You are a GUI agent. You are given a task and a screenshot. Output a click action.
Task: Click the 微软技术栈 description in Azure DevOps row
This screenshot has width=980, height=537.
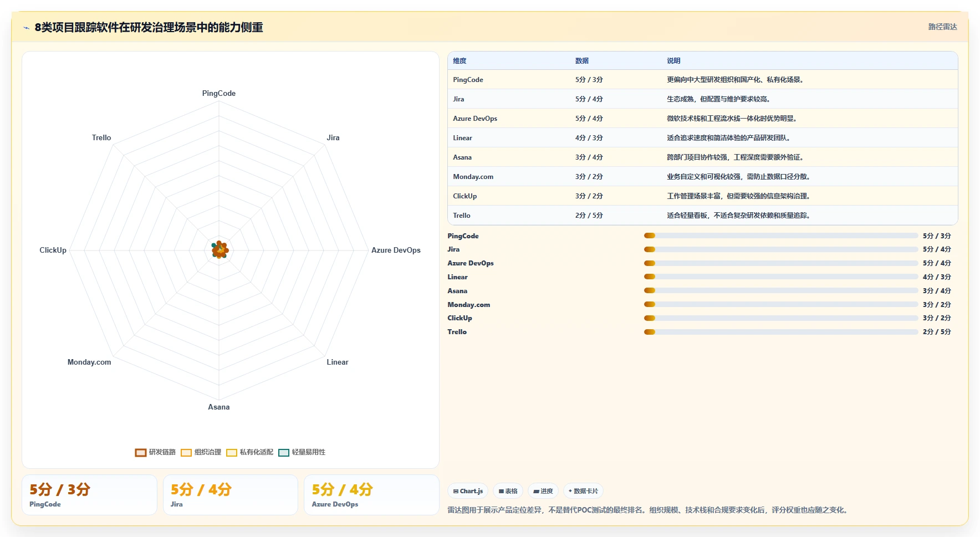[732, 119]
